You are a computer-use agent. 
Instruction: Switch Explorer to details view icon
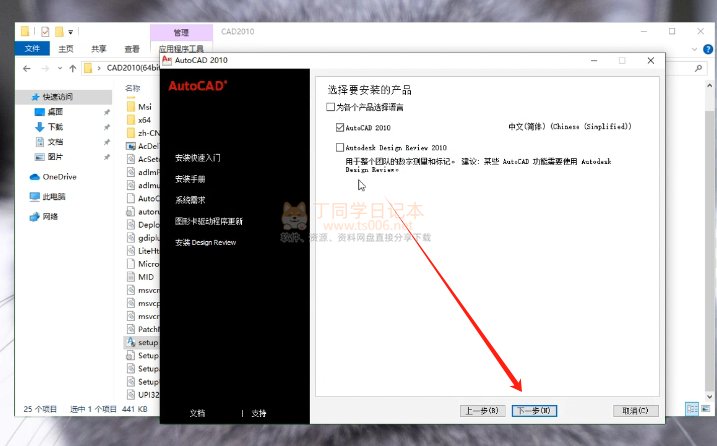pos(692,408)
